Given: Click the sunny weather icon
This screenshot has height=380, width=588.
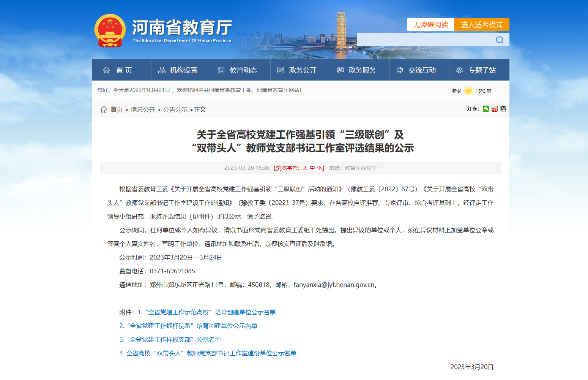Looking at the screenshot, I should coord(468,90).
